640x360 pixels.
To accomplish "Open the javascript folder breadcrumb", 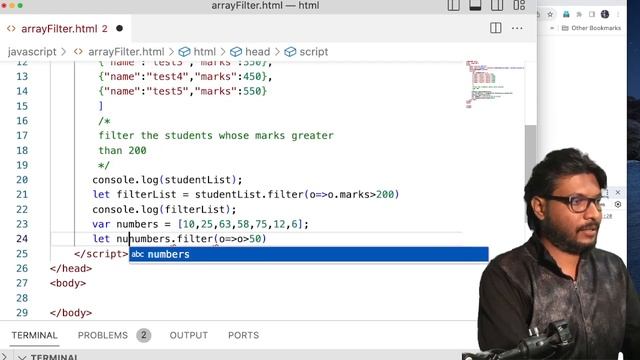I will coord(32,52).
